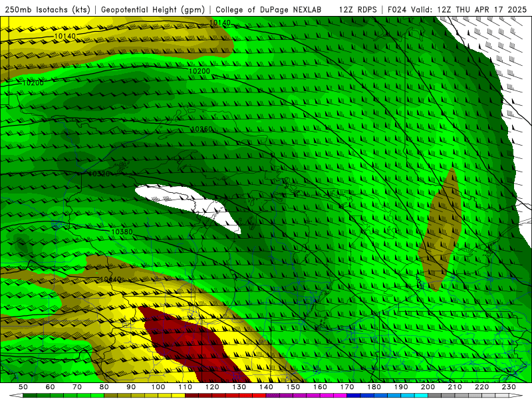Click the '250mb Isotachs (kts)' title text
This screenshot has width=532, height=399.
point(47,10)
